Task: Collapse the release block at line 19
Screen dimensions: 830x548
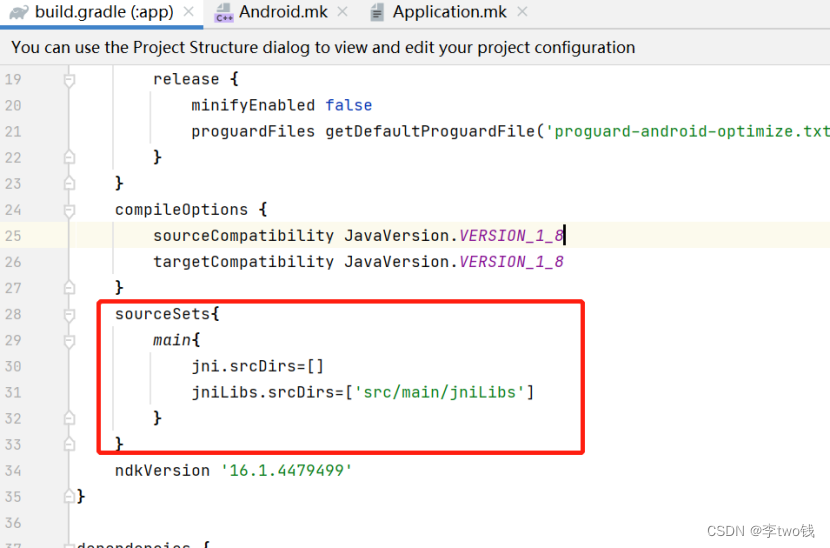Action: point(69,80)
